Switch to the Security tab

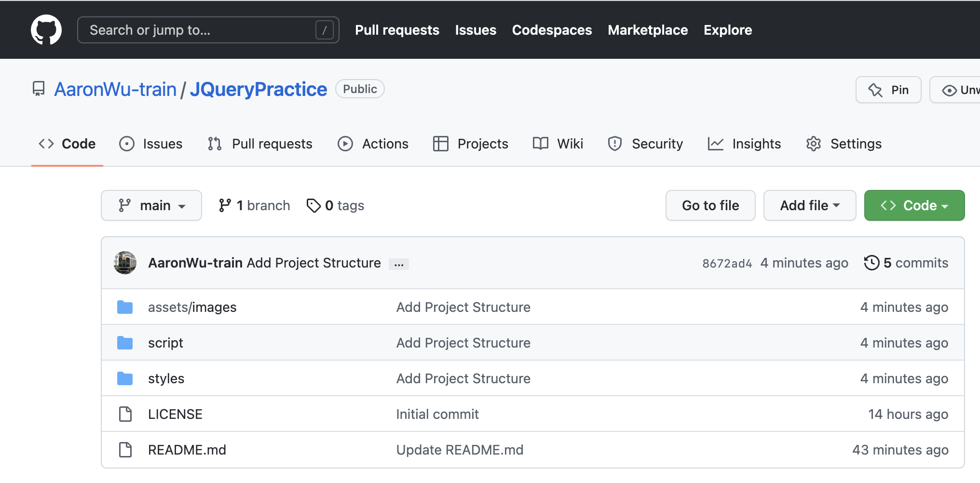646,144
